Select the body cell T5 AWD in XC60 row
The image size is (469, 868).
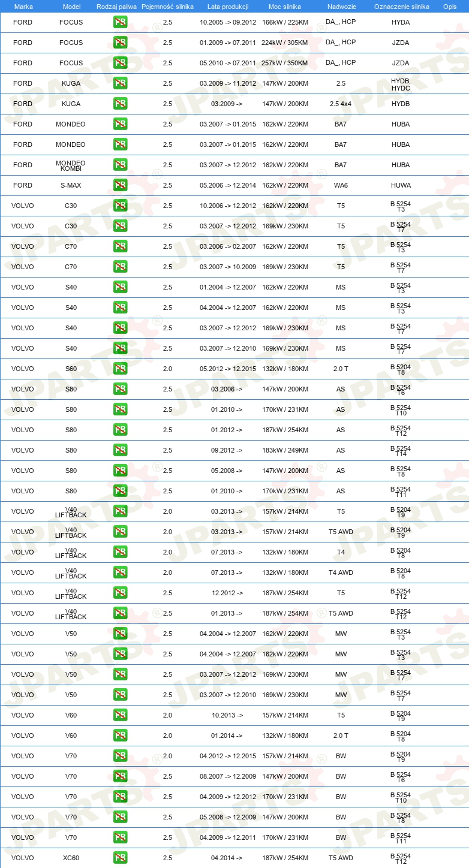(341, 858)
